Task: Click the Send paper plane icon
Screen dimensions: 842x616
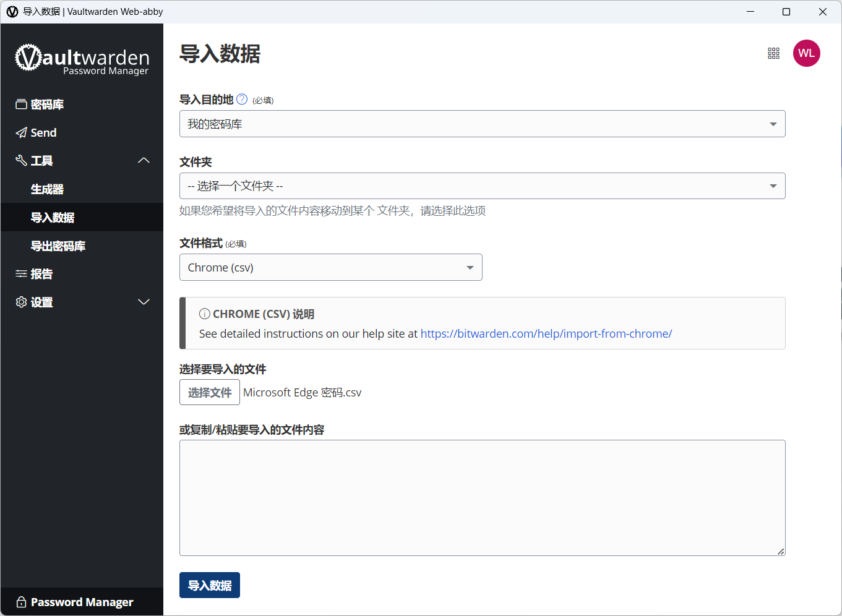Action: (21, 132)
